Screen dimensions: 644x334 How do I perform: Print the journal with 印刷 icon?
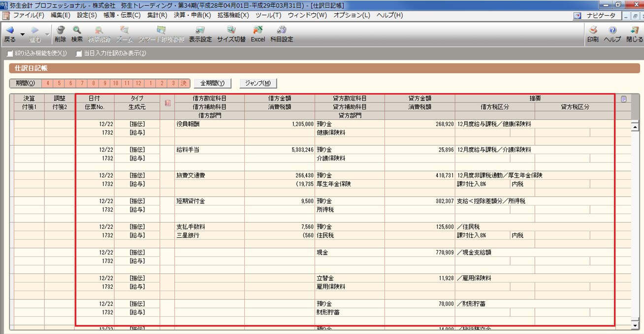pos(593,33)
